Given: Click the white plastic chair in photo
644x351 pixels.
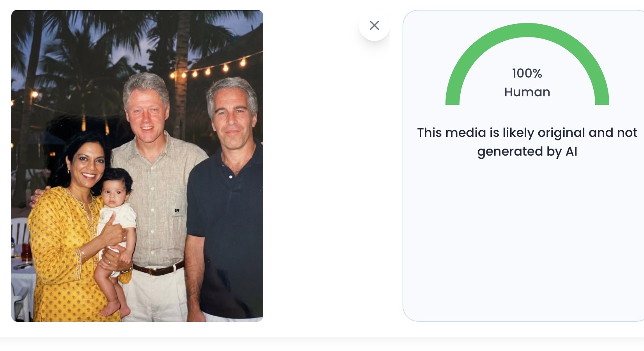Looking at the screenshot, I should click(x=19, y=230).
